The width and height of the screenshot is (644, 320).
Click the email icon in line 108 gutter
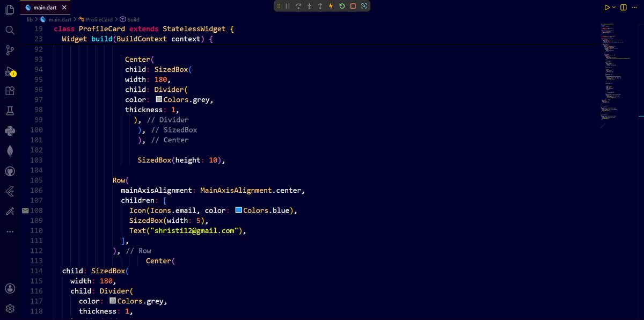pos(25,211)
